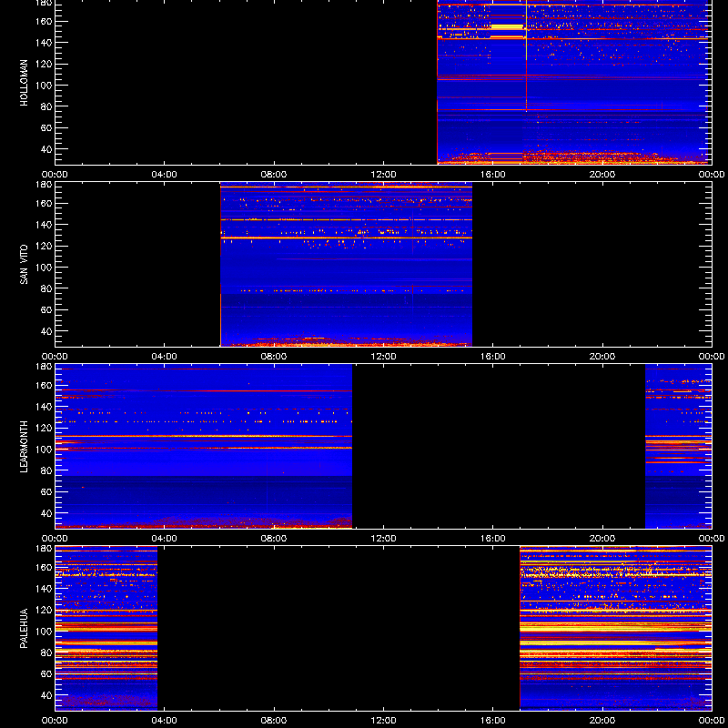Select the 08:00 time label under the HOLLOMAN panel
728x728 pixels.
tap(274, 175)
